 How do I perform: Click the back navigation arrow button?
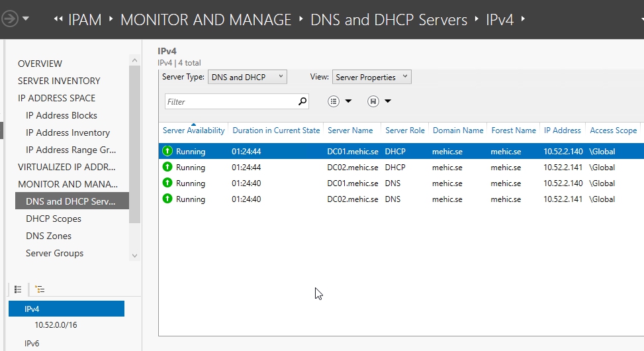(x=9, y=19)
